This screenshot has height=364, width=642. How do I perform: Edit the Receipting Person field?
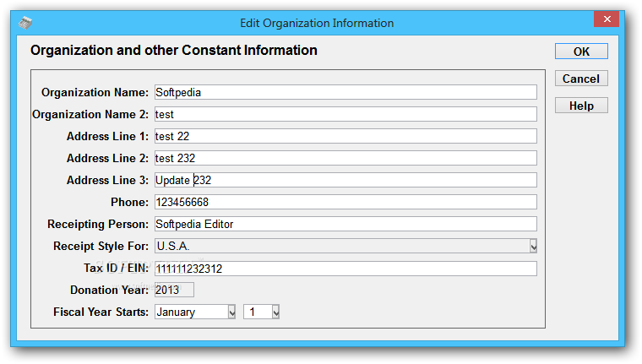345,224
